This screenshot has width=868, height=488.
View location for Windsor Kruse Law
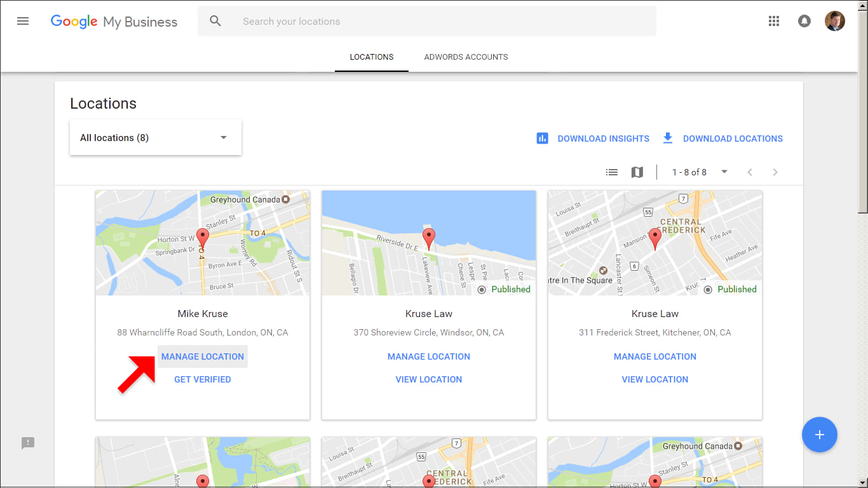click(x=429, y=379)
